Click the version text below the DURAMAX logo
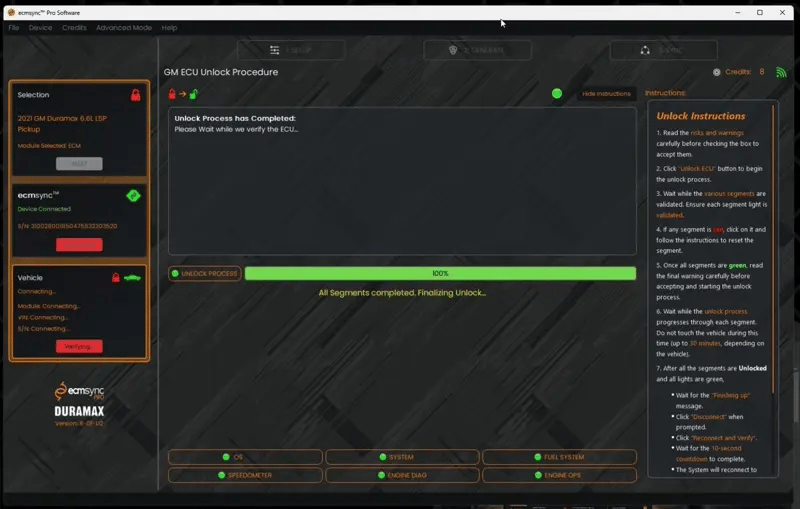 click(x=79, y=423)
